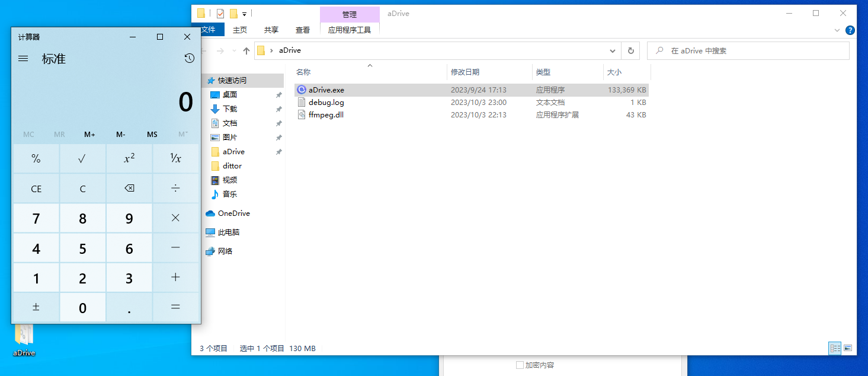The image size is (868, 376).
Task: Click the 管理 contextual tab header
Action: pos(350,14)
